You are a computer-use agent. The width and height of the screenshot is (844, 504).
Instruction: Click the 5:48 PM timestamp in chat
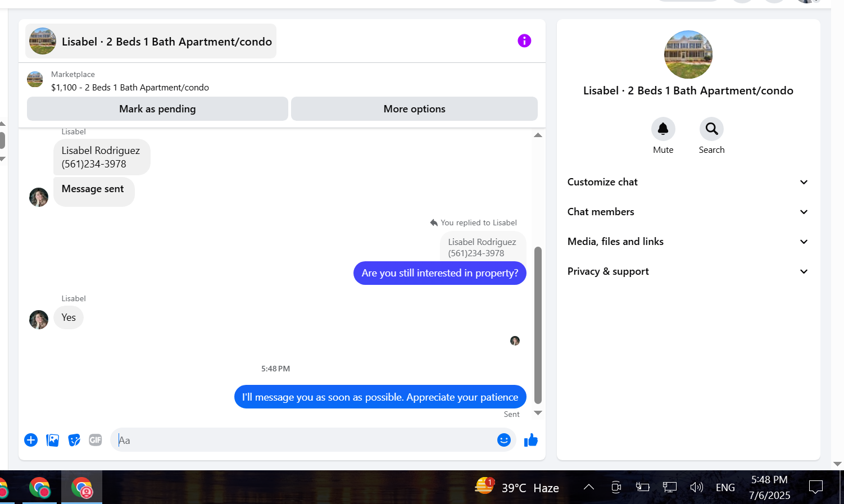[x=275, y=369]
